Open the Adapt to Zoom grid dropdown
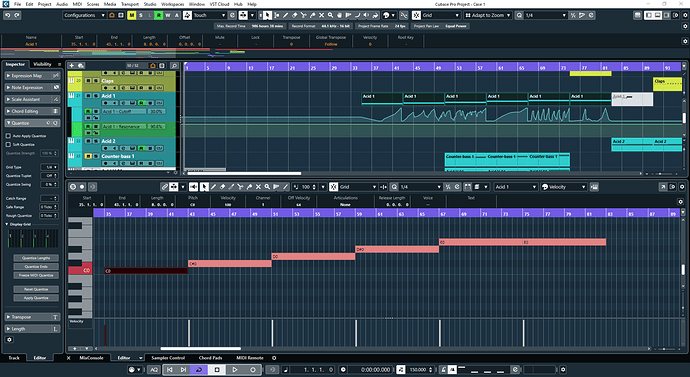This screenshot has height=377, width=690. click(488, 15)
